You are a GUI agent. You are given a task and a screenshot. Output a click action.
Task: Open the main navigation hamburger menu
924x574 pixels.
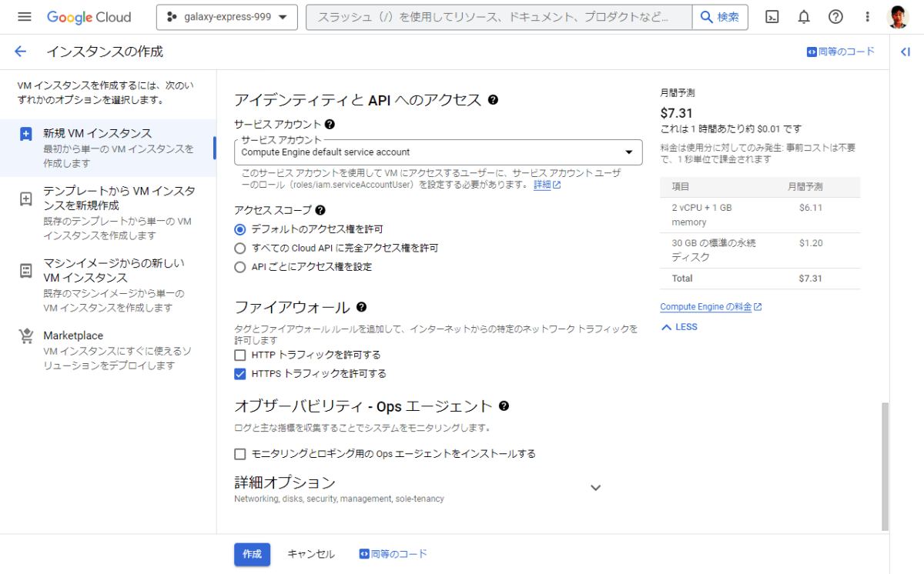click(x=24, y=17)
